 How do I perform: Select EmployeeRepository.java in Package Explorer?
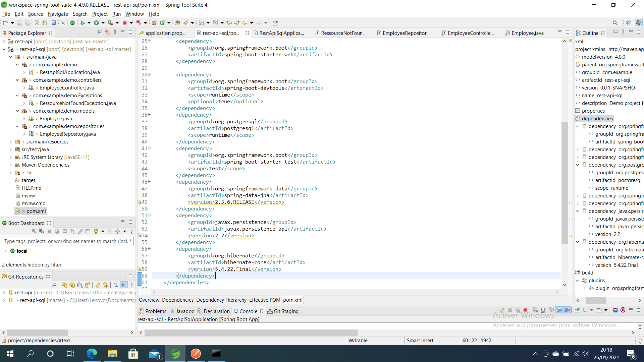click(x=68, y=134)
